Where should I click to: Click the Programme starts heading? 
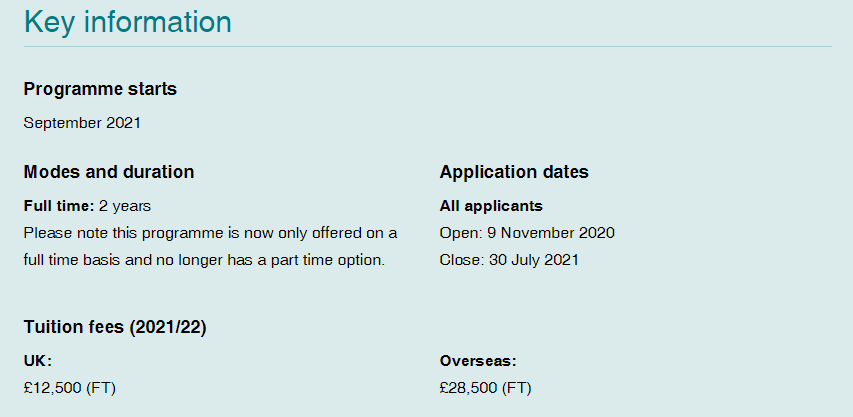pyautogui.click(x=100, y=89)
